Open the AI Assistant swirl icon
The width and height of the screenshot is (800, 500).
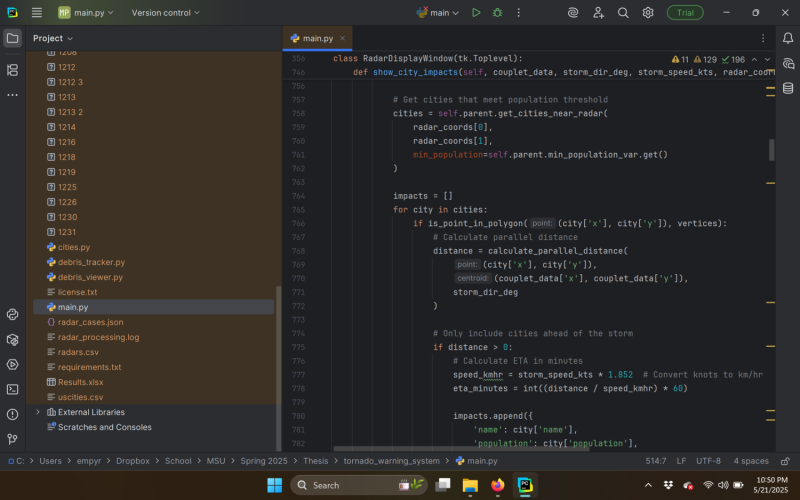[573, 13]
